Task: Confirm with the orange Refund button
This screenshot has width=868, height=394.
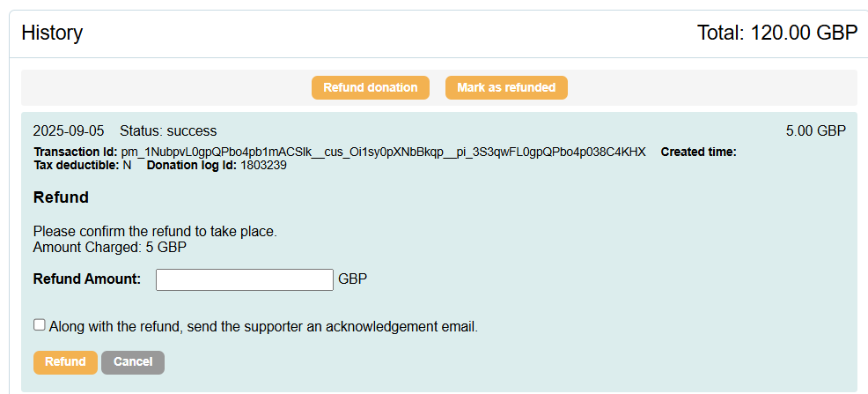Action: pos(65,362)
